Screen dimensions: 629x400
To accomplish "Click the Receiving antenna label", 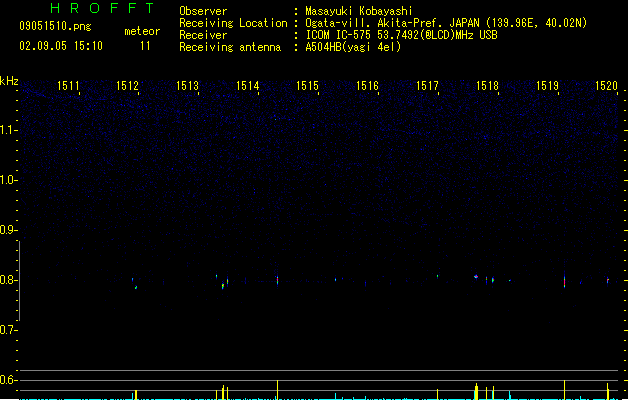I will 230,47.
